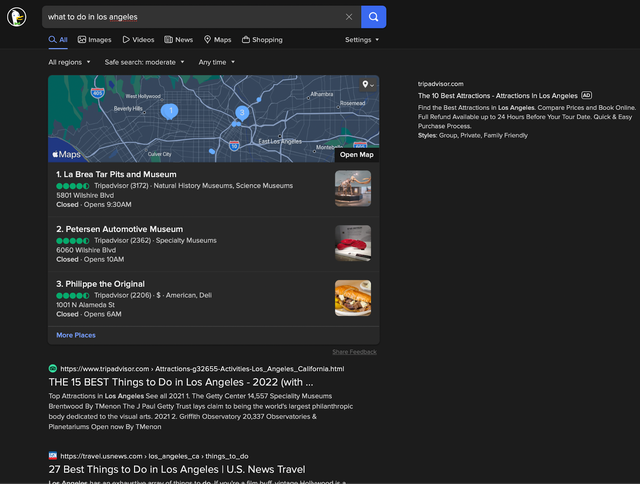Click the tripadvisor.com Attractions result URL
Image resolution: width=640 pixels, height=484 pixels.
(x=202, y=369)
